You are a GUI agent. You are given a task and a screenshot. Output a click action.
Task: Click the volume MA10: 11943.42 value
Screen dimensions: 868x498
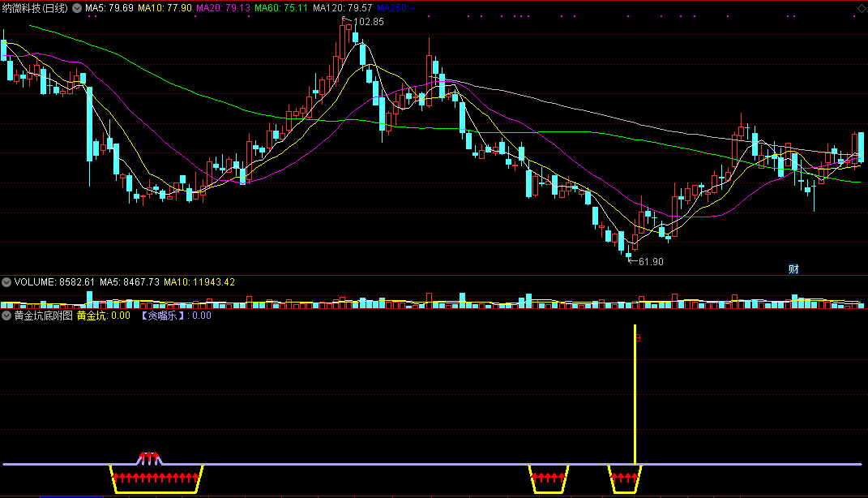199,282
